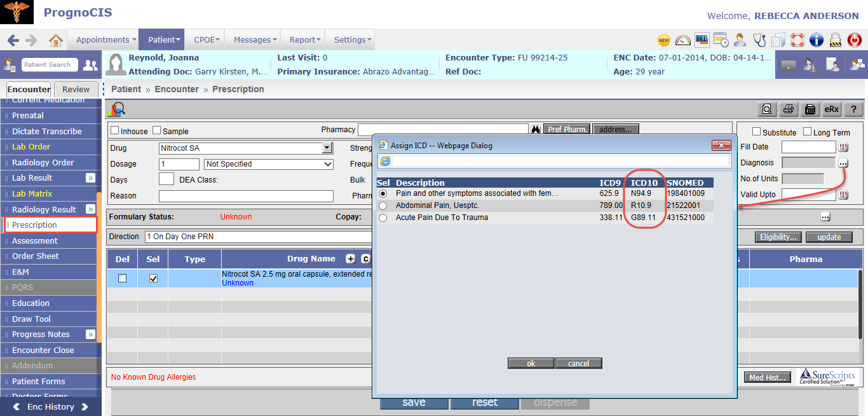
Task: Open the patient document summary icon
Action: (832, 65)
